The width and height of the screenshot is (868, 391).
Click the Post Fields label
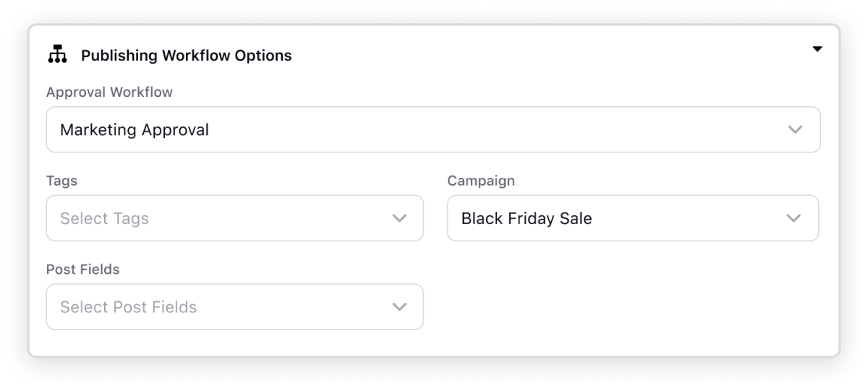tap(83, 269)
